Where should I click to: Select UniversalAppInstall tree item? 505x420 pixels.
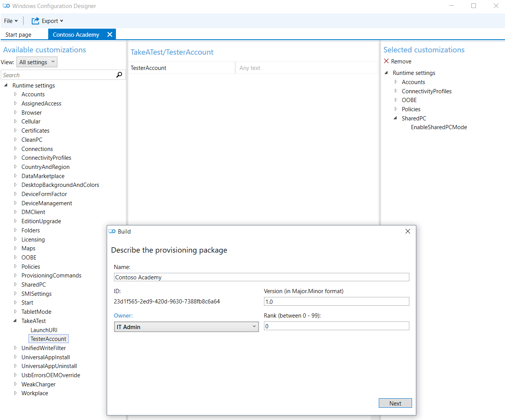tap(46, 357)
